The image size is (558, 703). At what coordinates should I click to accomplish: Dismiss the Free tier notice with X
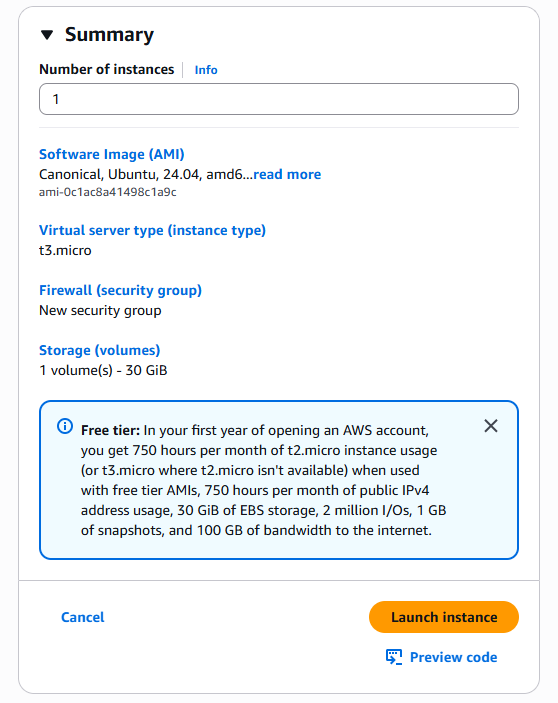point(491,426)
